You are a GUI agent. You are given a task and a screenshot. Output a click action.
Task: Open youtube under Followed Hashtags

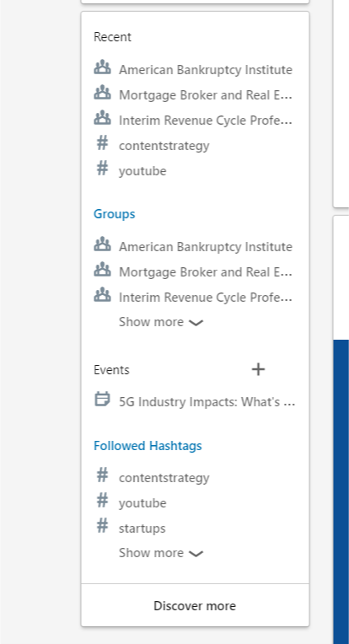tap(142, 503)
